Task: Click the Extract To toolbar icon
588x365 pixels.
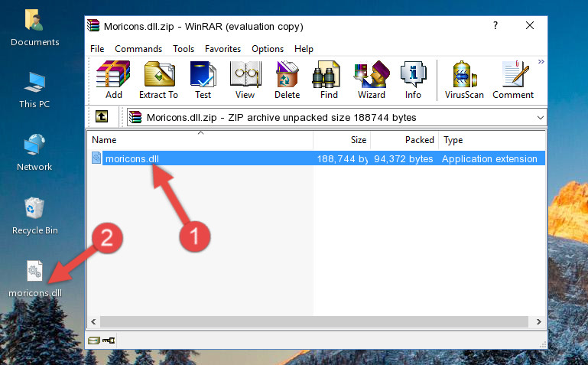Action: pyautogui.click(x=158, y=80)
